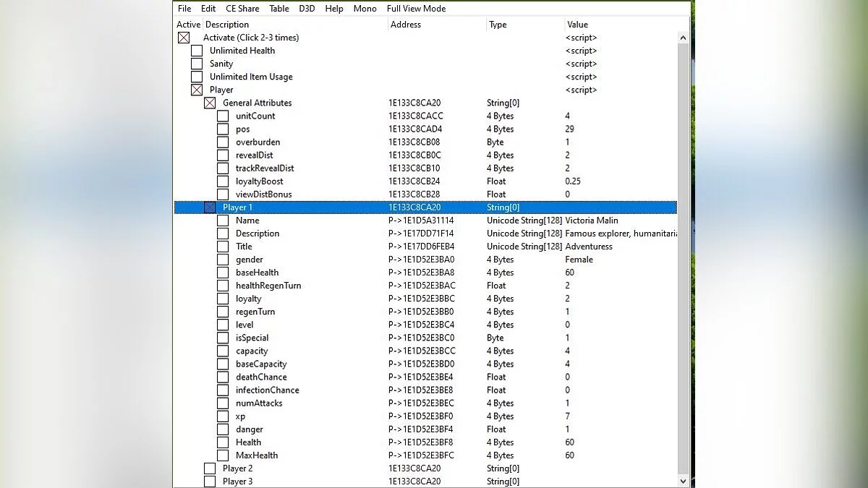Open the Mono menu
This screenshot has width=868, height=488.
[x=365, y=9]
